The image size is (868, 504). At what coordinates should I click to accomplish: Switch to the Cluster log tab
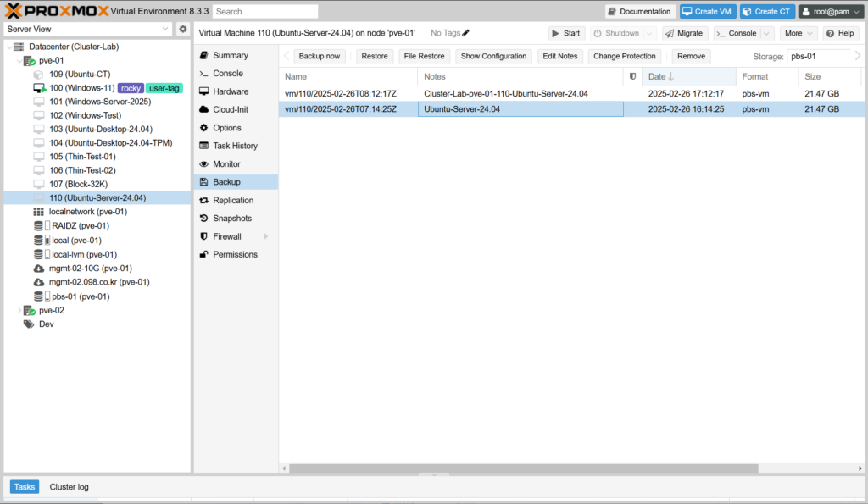[69, 487]
